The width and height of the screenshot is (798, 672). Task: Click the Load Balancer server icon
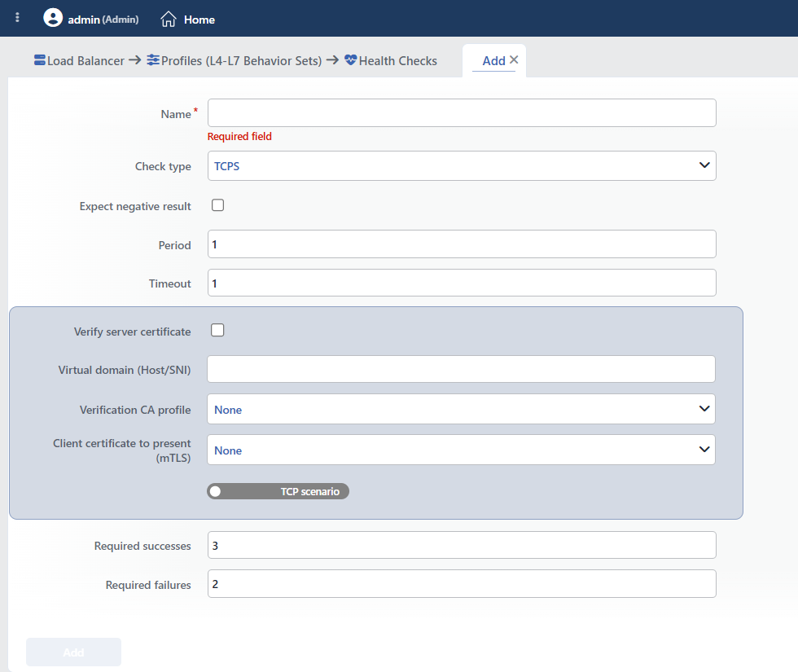(40, 60)
